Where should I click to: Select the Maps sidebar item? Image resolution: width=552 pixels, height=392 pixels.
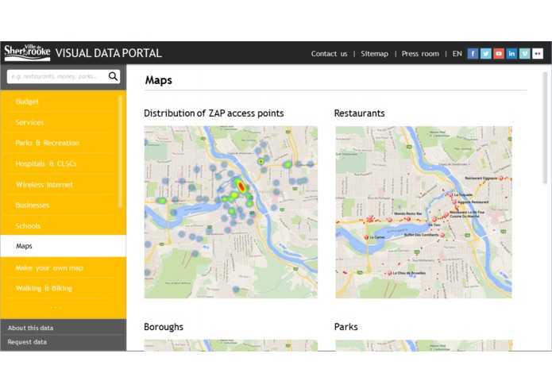[64, 246]
